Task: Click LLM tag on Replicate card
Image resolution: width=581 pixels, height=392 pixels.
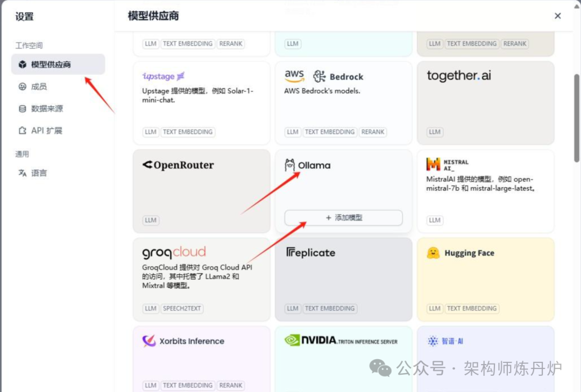Action: point(292,308)
